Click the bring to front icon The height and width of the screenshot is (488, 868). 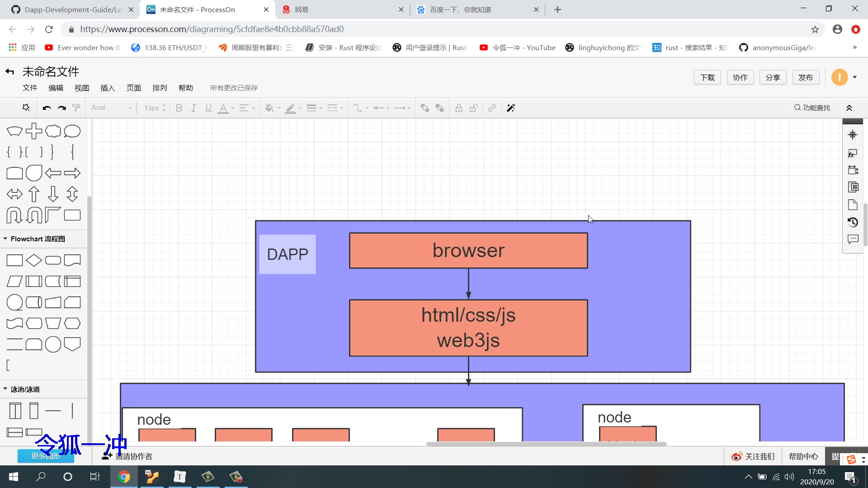click(x=425, y=108)
